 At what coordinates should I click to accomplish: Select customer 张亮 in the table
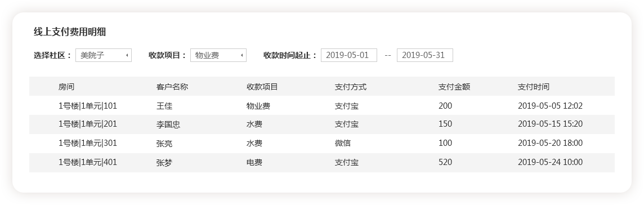point(164,144)
